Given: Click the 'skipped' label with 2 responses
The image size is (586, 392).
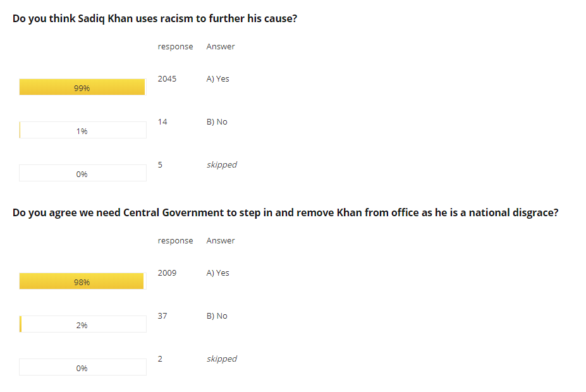Looking at the screenshot, I should pyautogui.click(x=222, y=358).
